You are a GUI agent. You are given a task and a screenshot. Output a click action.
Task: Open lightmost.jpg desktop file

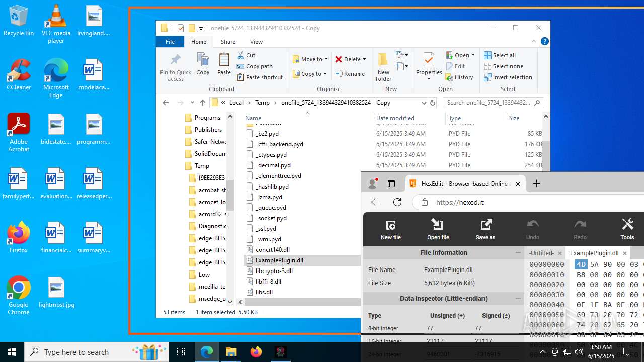[x=56, y=292]
